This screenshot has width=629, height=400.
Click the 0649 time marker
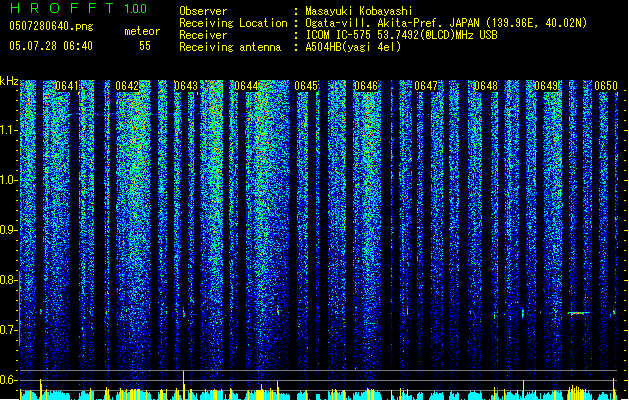[546, 86]
